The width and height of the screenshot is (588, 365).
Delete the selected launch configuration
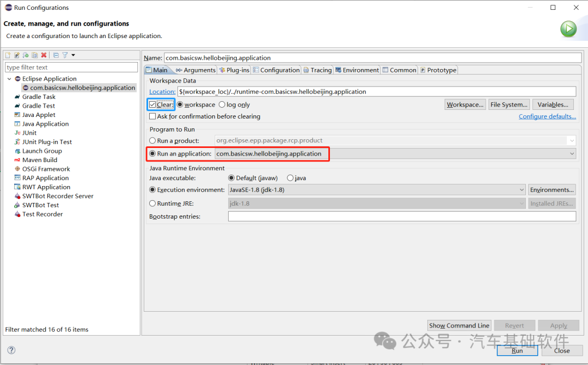(x=44, y=55)
